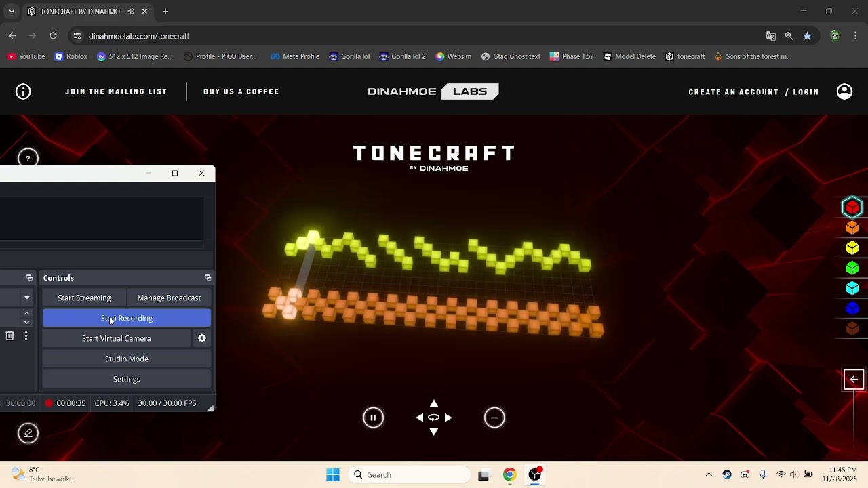Select the green cube block
868x488 pixels.
tap(852, 268)
